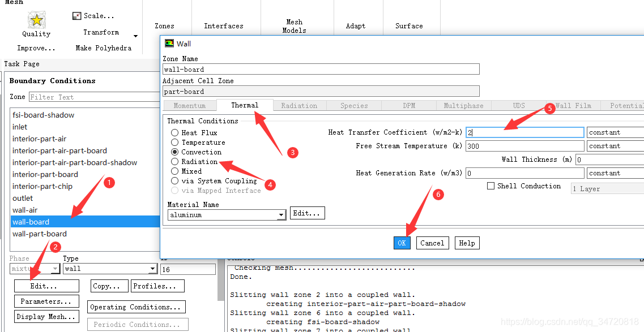This screenshot has width=644, height=332.
Task: Switch to the Species tab
Action: click(354, 106)
